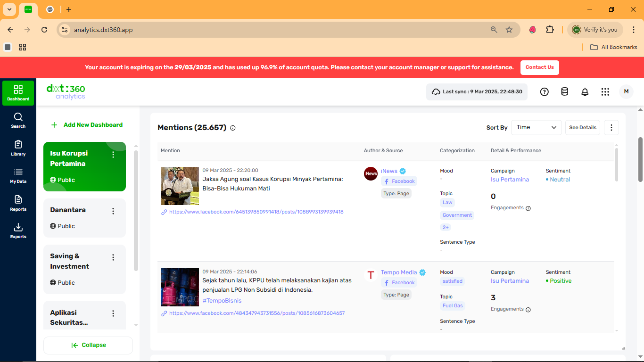This screenshot has height=362, width=644.
Task: Open the My Data sidebar section
Action: (18, 175)
